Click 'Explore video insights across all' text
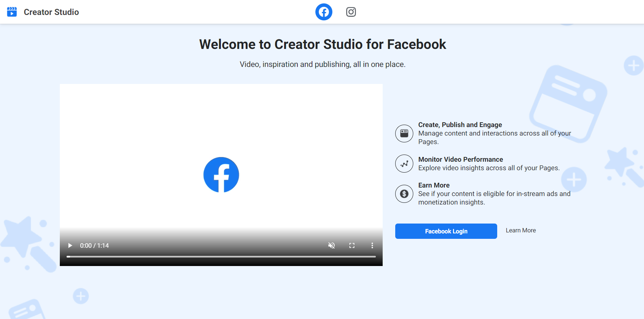The image size is (644, 319). point(489,168)
